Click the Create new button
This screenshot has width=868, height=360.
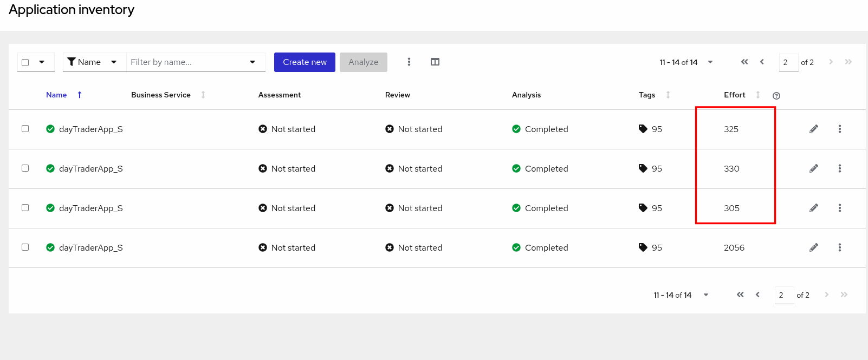point(305,62)
